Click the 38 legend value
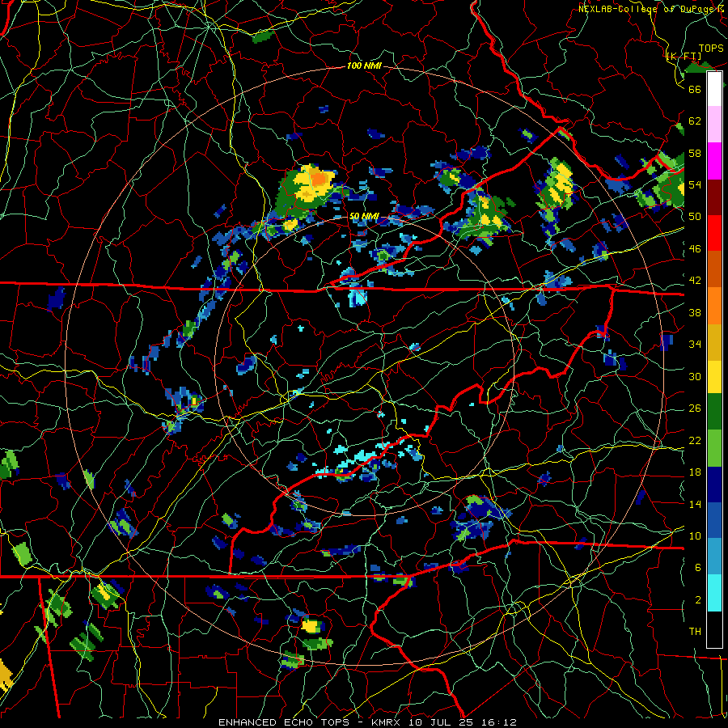The width and height of the screenshot is (728, 728). click(x=695, y=312)
